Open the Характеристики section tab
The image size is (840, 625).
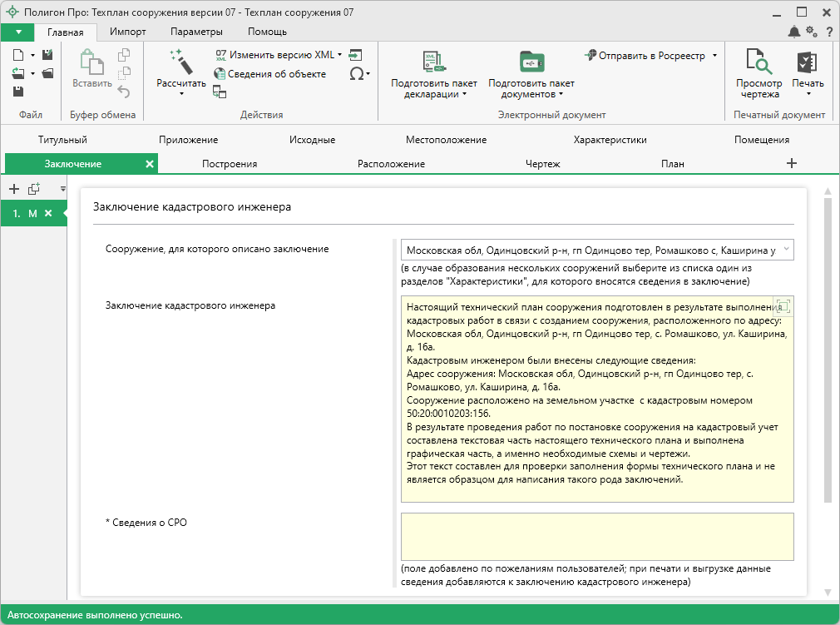click(x=610, y=140)
